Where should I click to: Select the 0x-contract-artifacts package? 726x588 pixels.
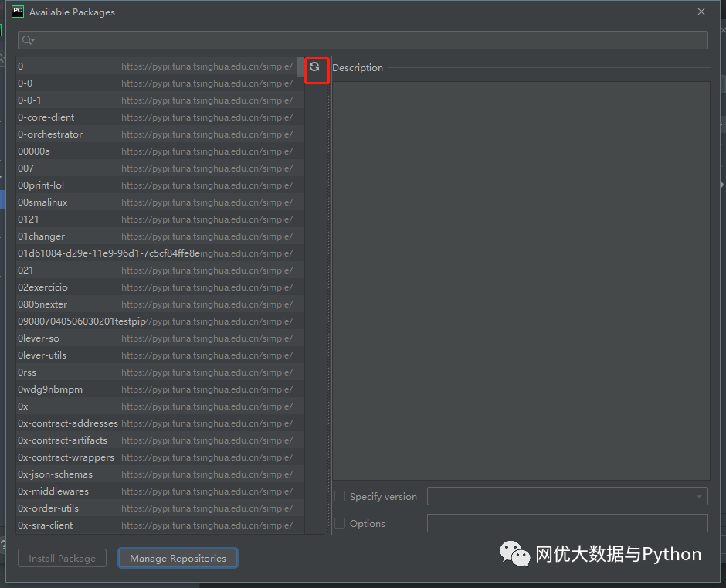(160, 440)
